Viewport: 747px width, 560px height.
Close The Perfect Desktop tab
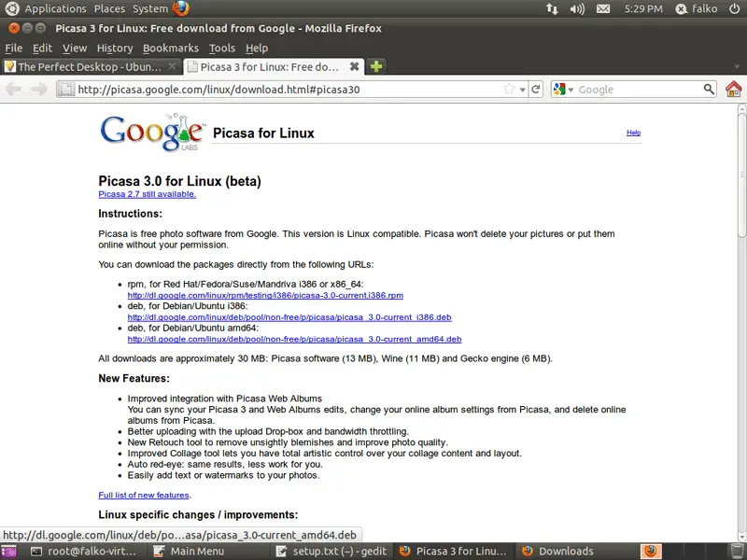[x=173, y=66]
